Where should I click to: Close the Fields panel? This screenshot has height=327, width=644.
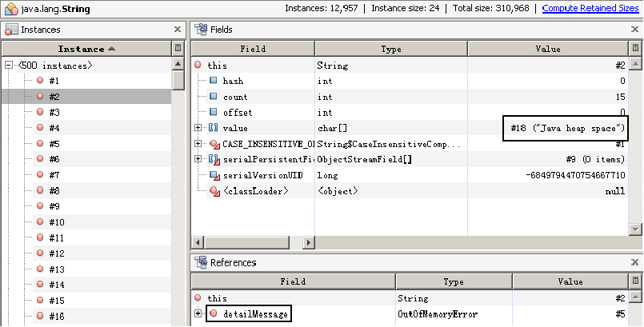(634, 30)
